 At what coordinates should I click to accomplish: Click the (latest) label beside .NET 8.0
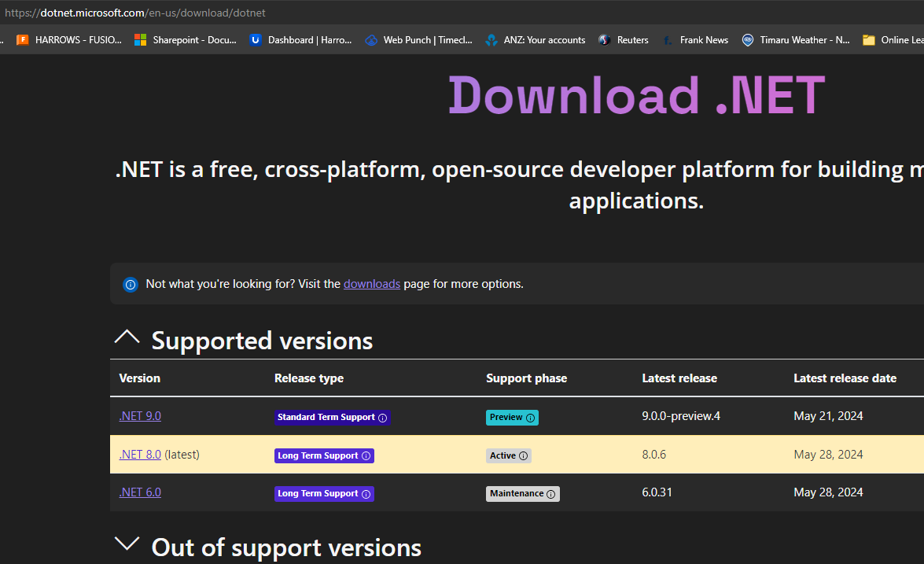tap(182, 455)
